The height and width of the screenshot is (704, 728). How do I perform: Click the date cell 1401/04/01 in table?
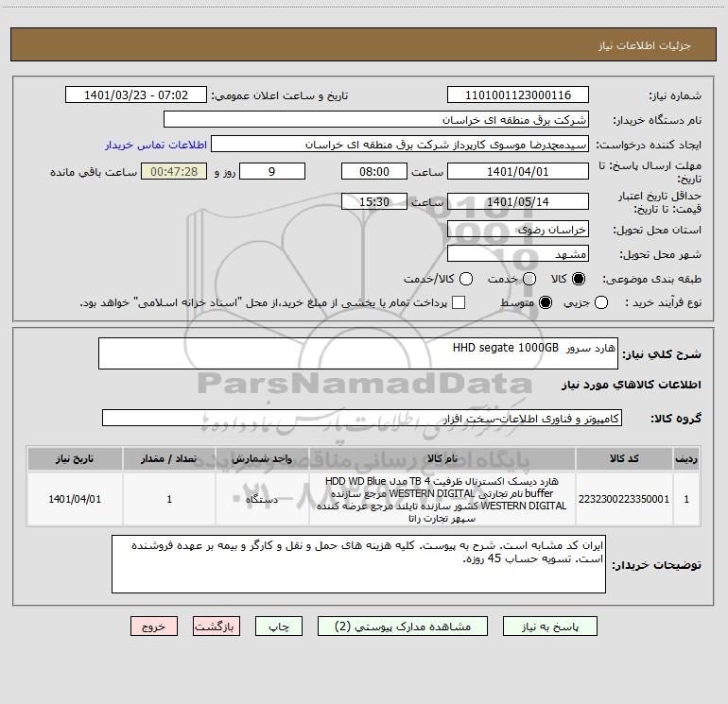(75, 499)
